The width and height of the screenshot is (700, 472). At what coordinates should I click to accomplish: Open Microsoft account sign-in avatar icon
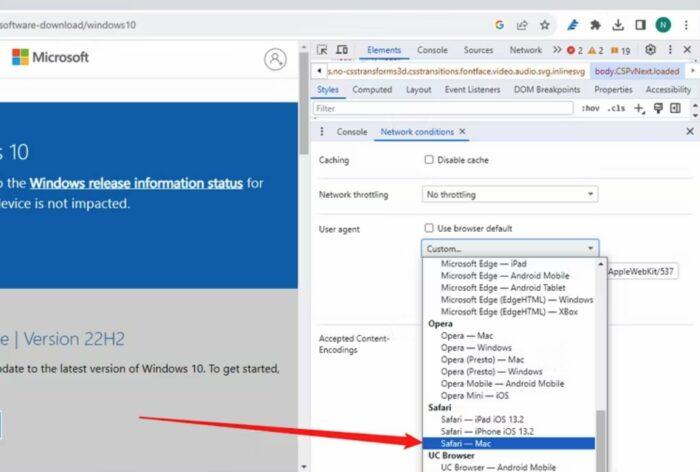[275, 59]
